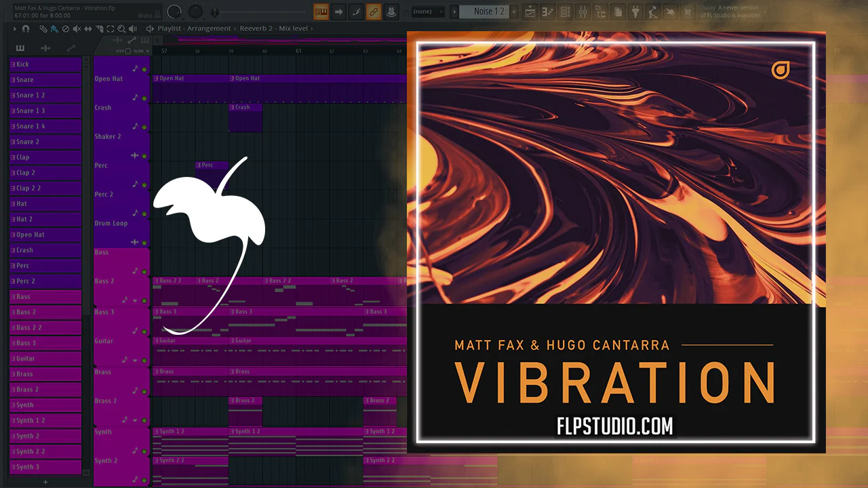Select the Select marquee tool
Viewport: 868px width, 488px height.
point(111,29)
